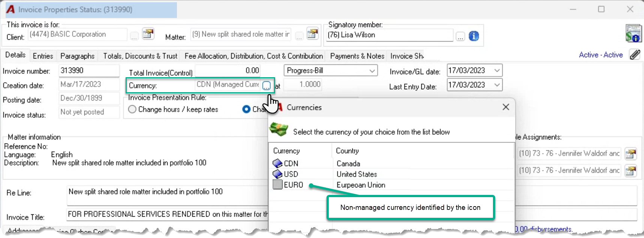Click the Signatory member field Lisa Wilson
This screenshot has height=238, width=644.
pos(389,35)
